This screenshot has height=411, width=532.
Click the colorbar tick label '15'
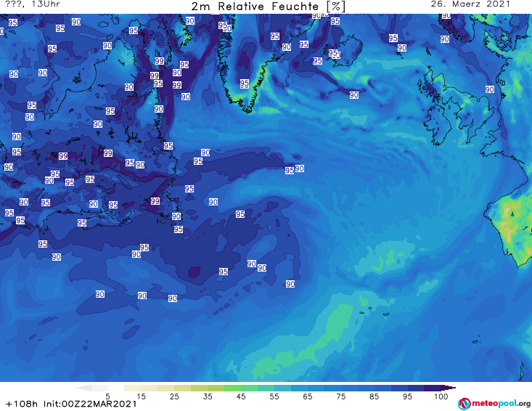click(141, 396)
